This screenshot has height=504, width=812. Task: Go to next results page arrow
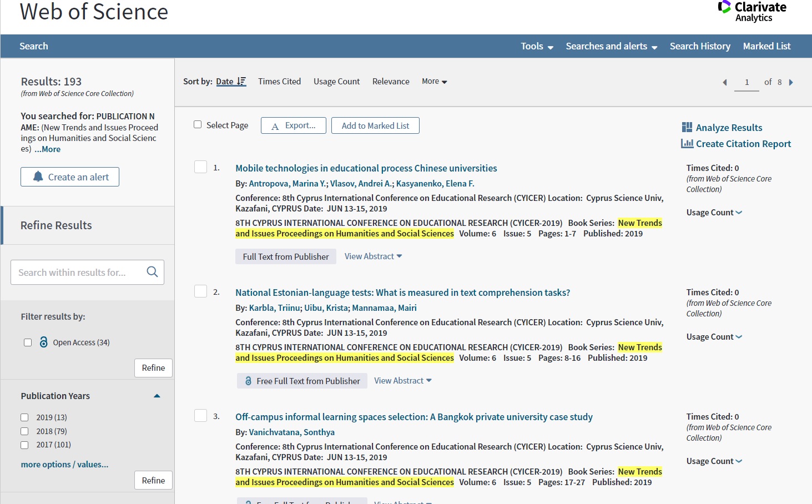[x=791, y=82]
